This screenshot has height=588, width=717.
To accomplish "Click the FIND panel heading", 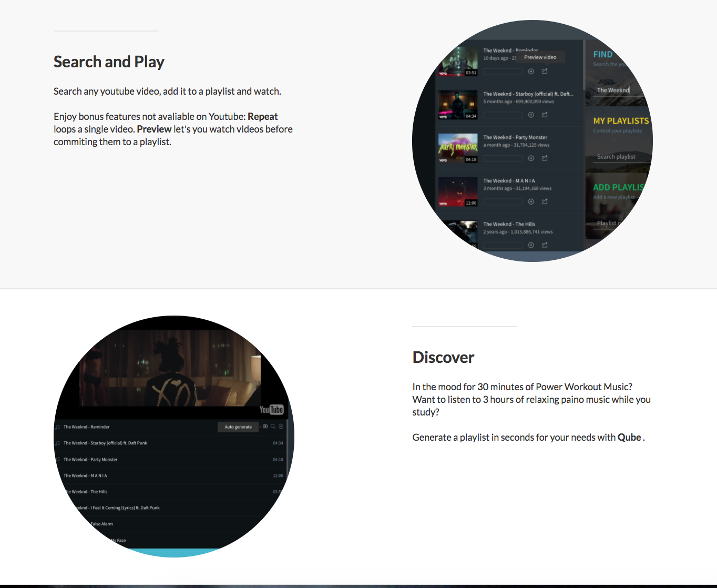I will coord(603,54).
